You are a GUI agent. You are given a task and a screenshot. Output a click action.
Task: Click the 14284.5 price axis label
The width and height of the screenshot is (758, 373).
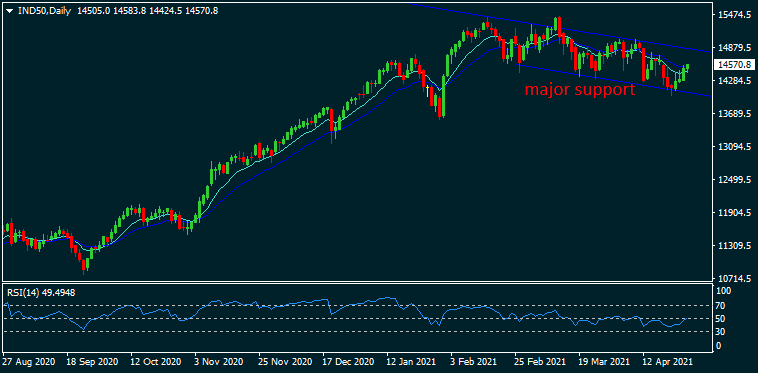pyautogui.click(x=734, y=81)
